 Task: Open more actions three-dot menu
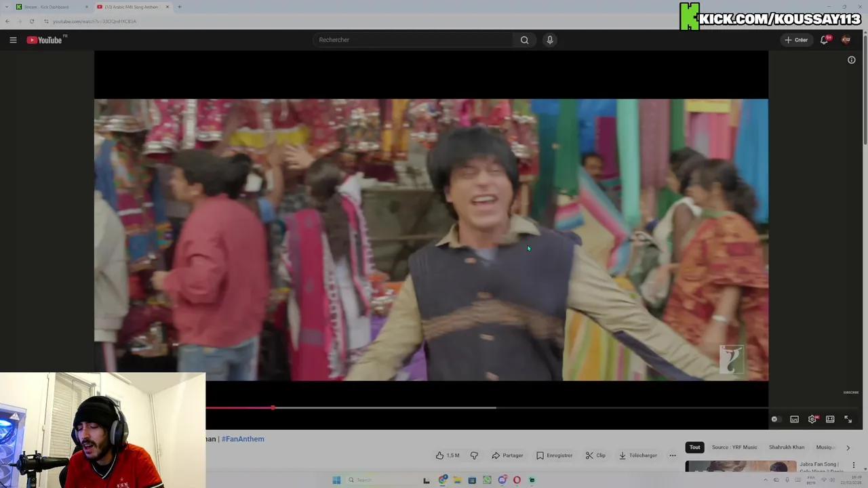[673, 455]
